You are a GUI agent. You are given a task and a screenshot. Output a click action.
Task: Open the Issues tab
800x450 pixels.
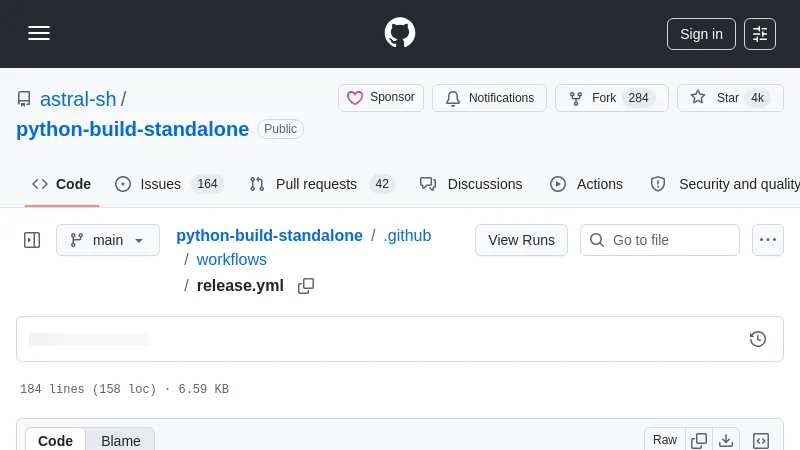[169, 184]
